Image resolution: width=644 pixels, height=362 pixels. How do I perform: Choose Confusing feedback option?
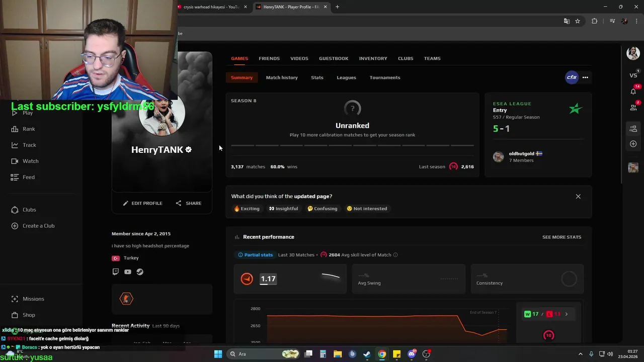pos(323,209)
